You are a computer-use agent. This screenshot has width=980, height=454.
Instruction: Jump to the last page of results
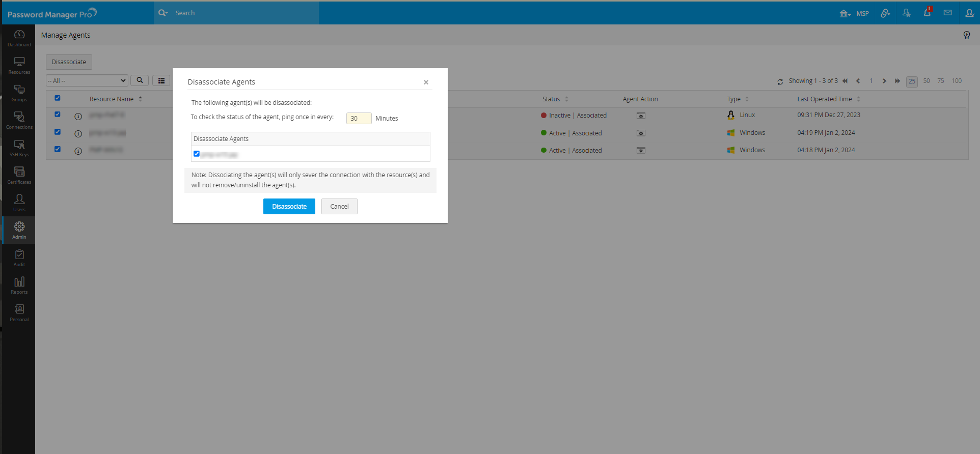click(x=897, y=81)
